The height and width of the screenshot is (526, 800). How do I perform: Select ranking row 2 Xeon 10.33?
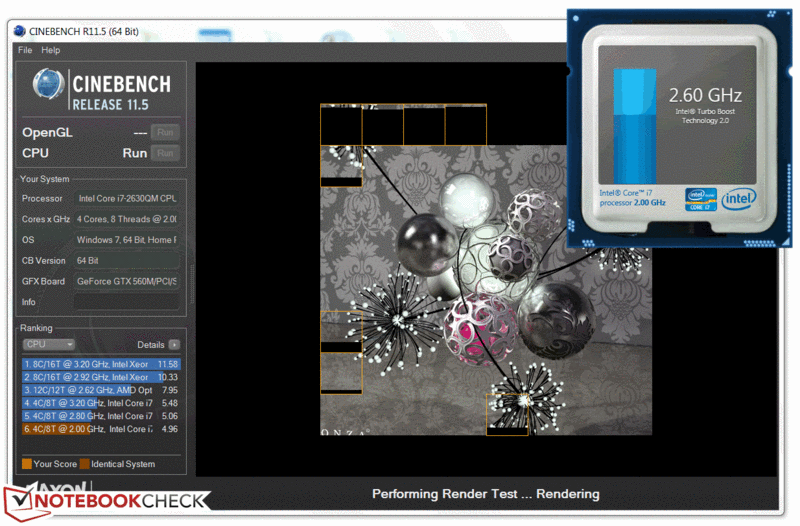(x=101, y=377)
